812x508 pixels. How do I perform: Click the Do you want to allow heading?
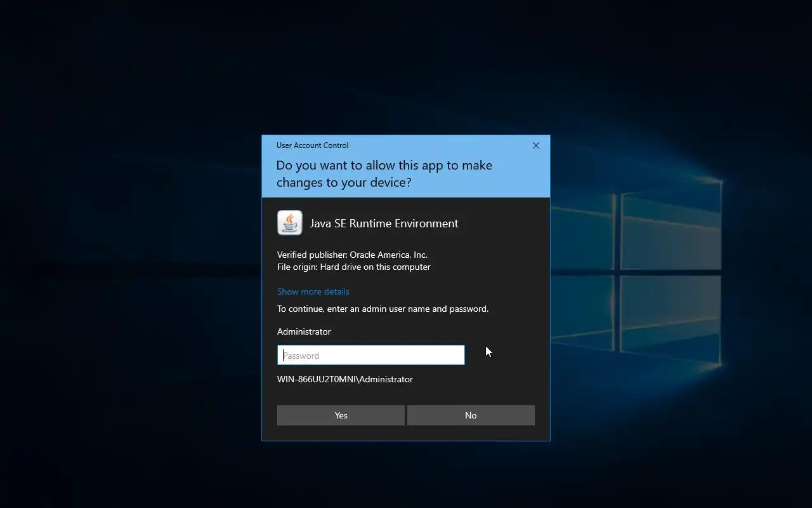[x=384, y=173]
